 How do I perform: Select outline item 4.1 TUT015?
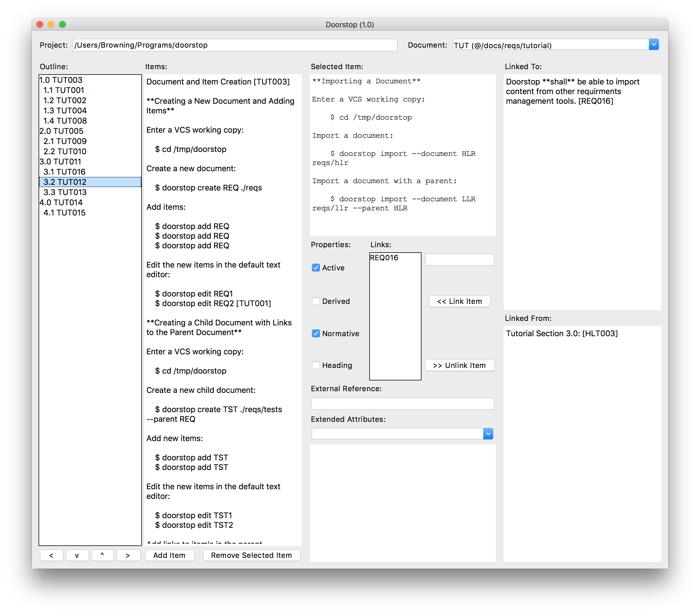tap(90, 213)
